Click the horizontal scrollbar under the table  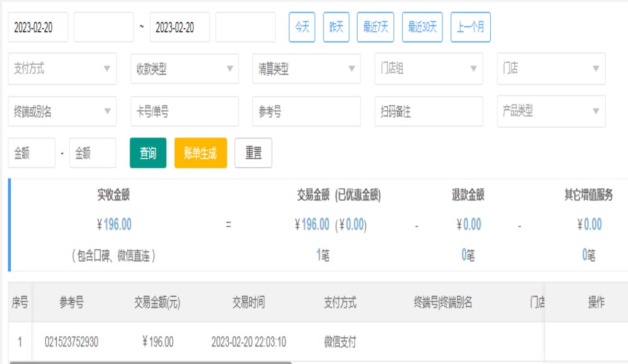click(x=151, y=362)
